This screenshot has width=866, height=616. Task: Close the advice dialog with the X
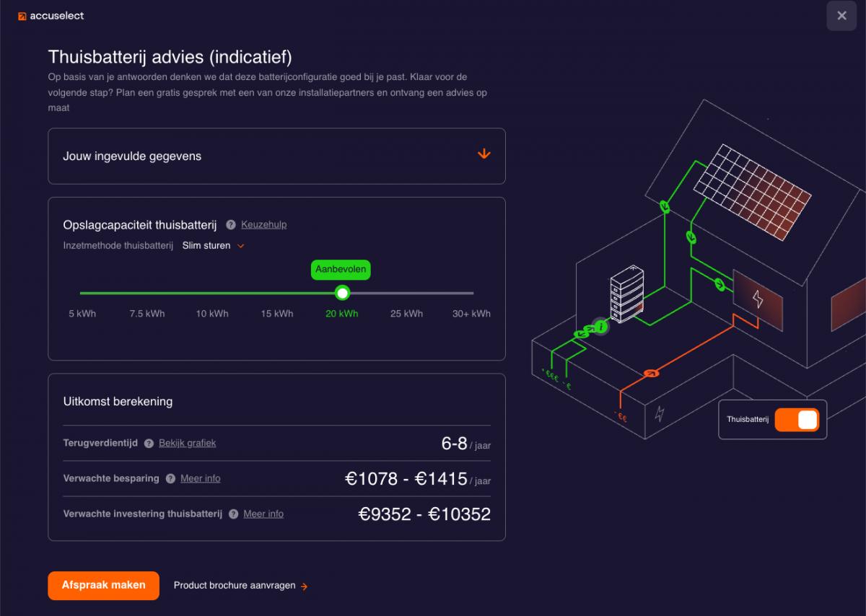pos(841,16)
